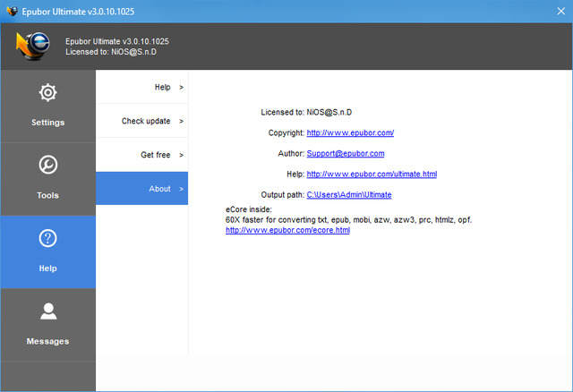Click the Support@epubor.com author link

point(345,153)
